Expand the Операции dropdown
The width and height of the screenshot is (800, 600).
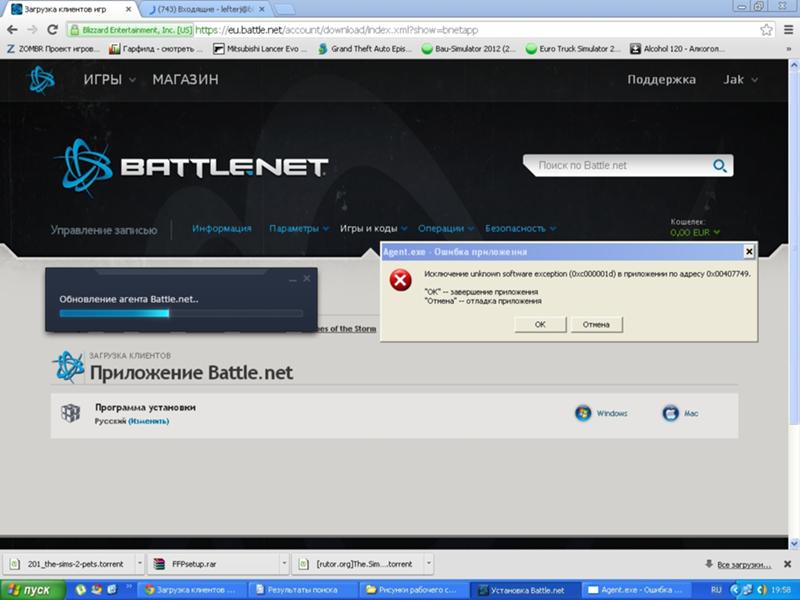[445, 229]
